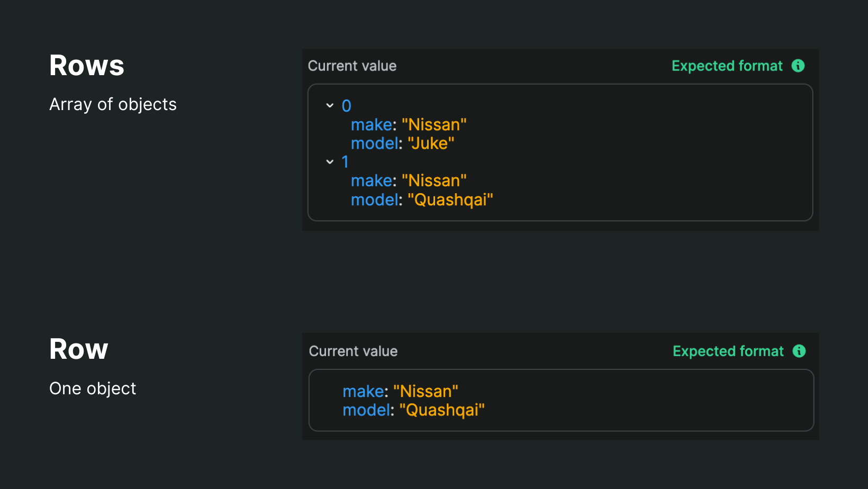This screenshot has width=868, height=489.
Task: Click "Quashqai" value in Row object panel
Action: (441, 410)
